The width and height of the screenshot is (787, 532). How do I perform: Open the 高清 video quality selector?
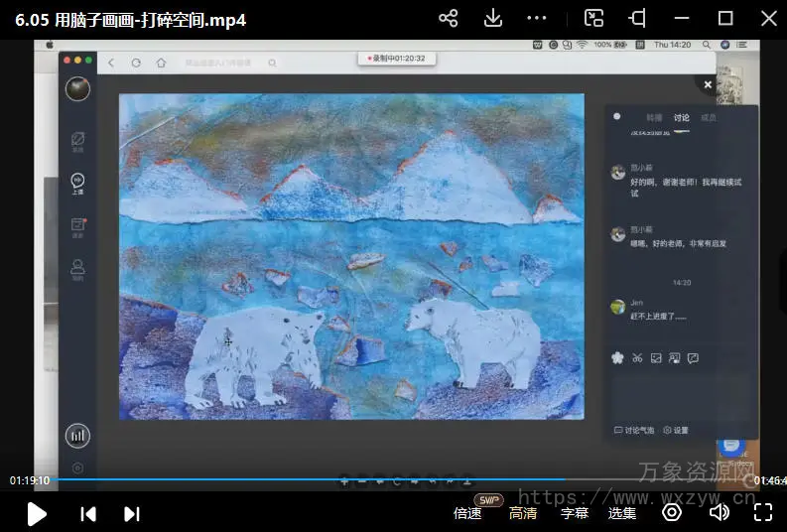coord(523,513)
